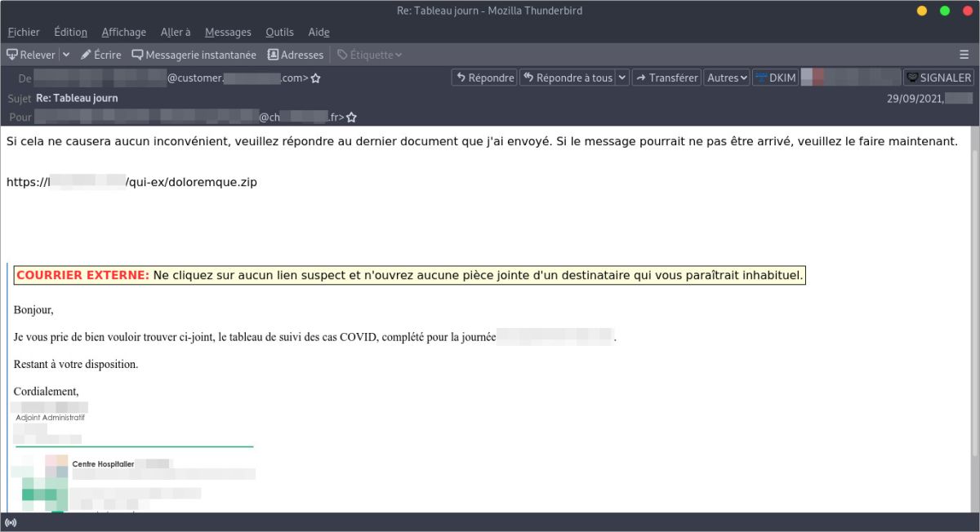Open the hamburger application menu
This screenshot has width=980, height=532.
[964, 55]
